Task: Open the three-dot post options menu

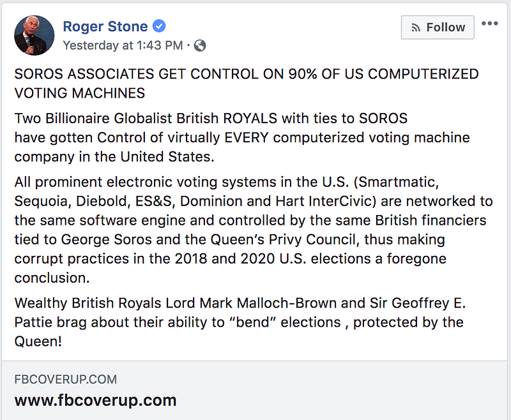Action: [489, 24]
